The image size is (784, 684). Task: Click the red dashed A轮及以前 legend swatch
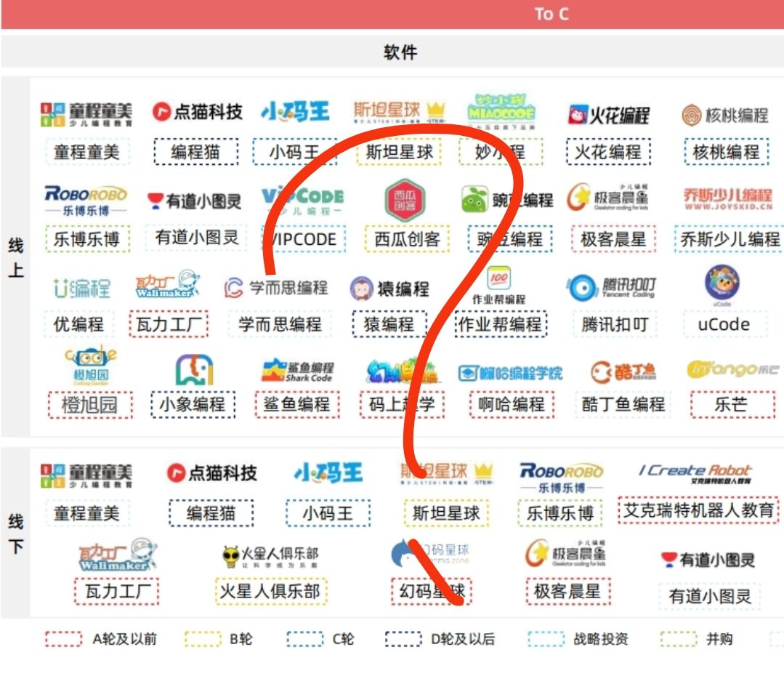click(x=63, y=639)
